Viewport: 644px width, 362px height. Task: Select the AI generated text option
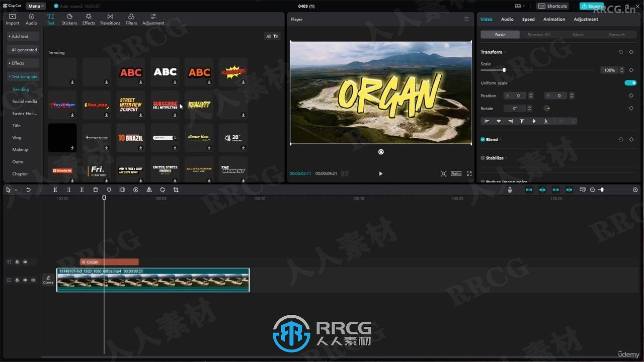(x=24, y=50)
